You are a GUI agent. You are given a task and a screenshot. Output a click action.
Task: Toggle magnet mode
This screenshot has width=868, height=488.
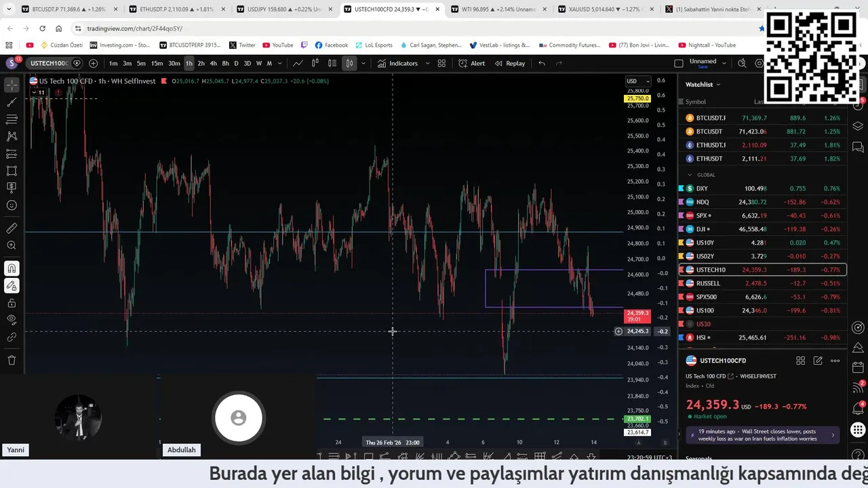pos(12,268)
